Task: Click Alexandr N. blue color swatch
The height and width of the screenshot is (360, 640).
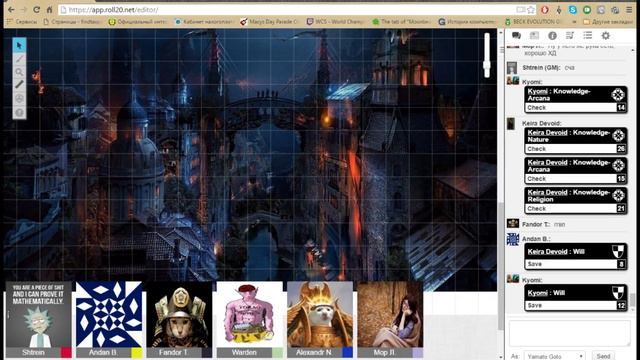Action: tap(347, 352)
